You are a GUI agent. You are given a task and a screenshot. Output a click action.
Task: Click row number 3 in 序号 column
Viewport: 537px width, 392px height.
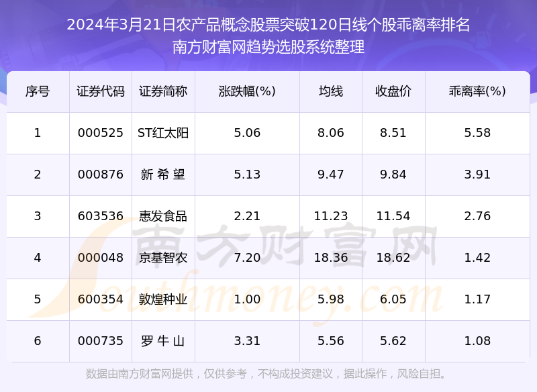point(38,216)
